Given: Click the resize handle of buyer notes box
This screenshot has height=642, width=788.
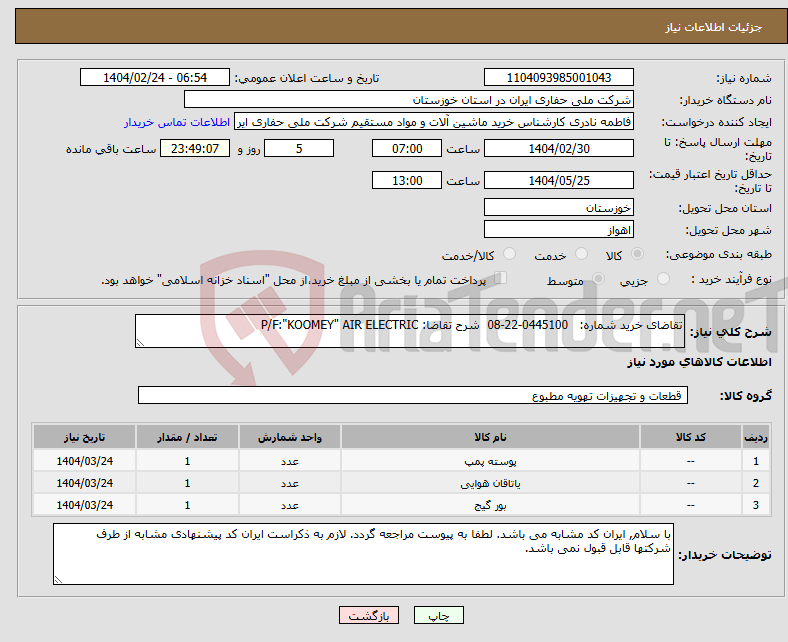Looking at the screenshot, I should pos(58,580).
